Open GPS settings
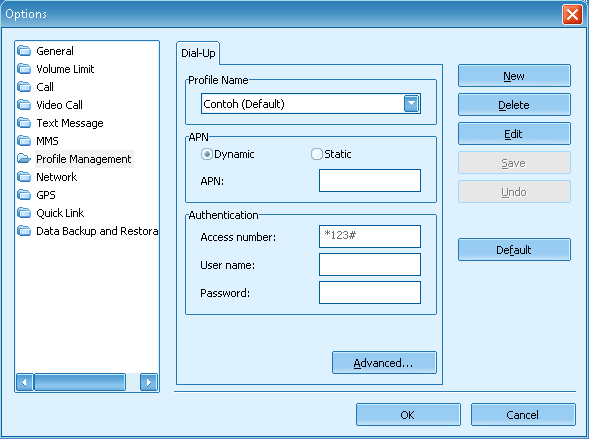589x439 pixels. [x=46, y=195]
